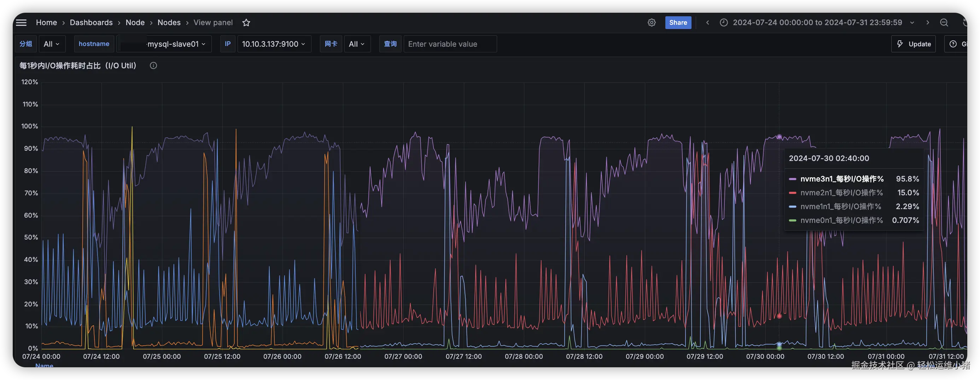This screenshot has width=980, height=380.
Task: Open the hamburger main menu
Action: click(x=21, y=22)
